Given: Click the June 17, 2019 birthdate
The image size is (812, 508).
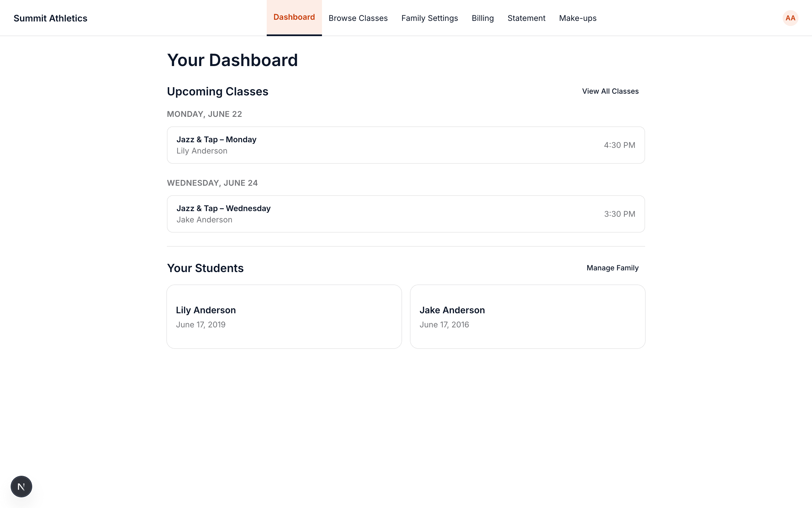Looking at the screenshot, I should (x=201, y=325).
